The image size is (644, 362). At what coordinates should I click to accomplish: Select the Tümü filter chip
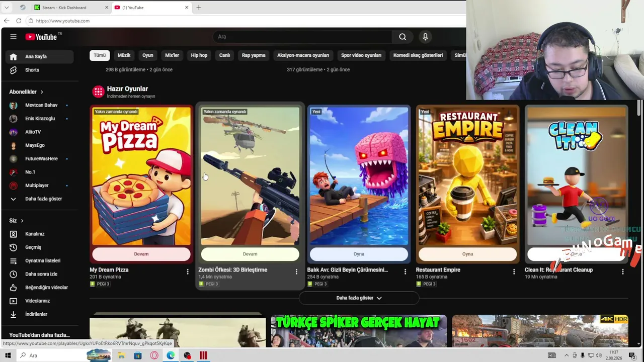100,55
